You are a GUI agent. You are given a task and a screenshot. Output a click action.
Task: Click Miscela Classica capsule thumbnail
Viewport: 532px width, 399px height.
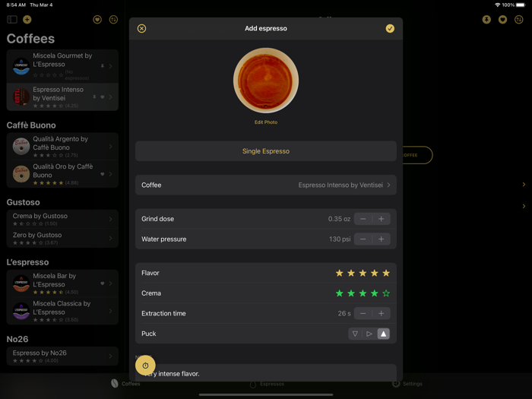tap(21, 311)
